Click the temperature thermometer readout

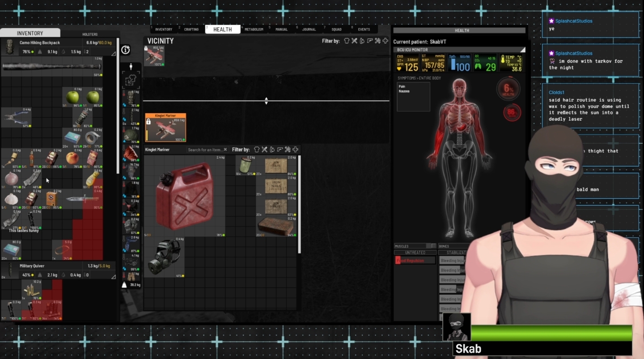(x=512, y=63)
